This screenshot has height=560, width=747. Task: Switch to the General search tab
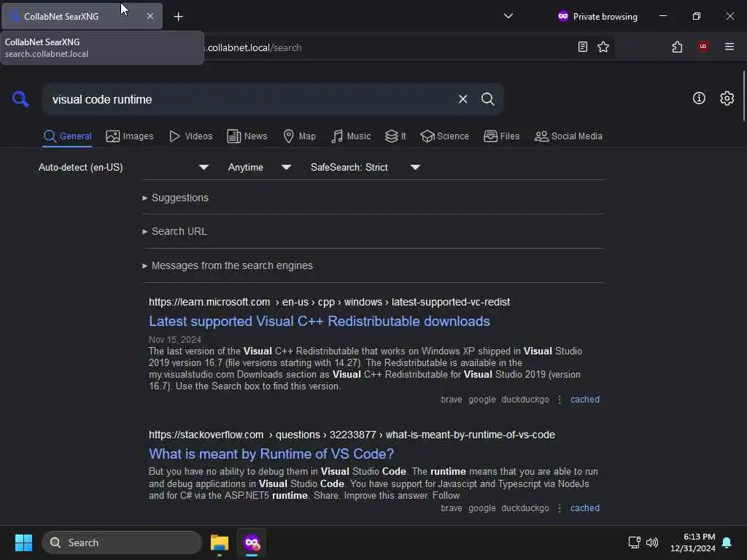click(x=67, y=136)
